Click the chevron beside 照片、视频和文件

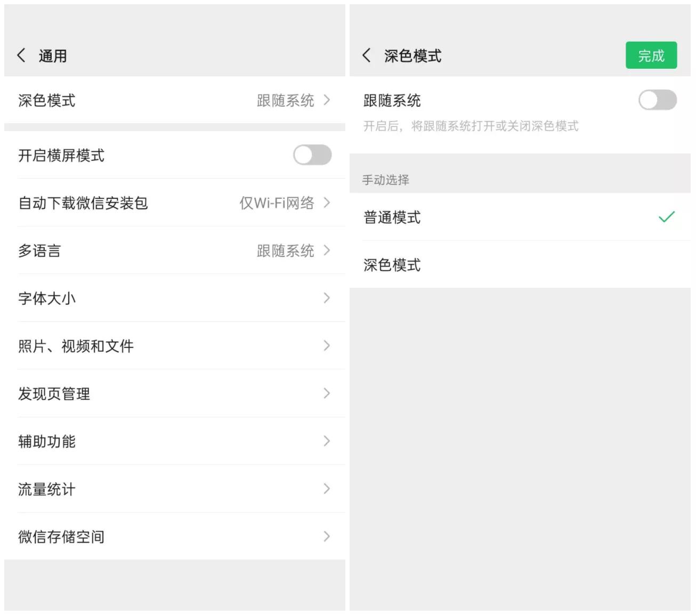tap(327, 346)
